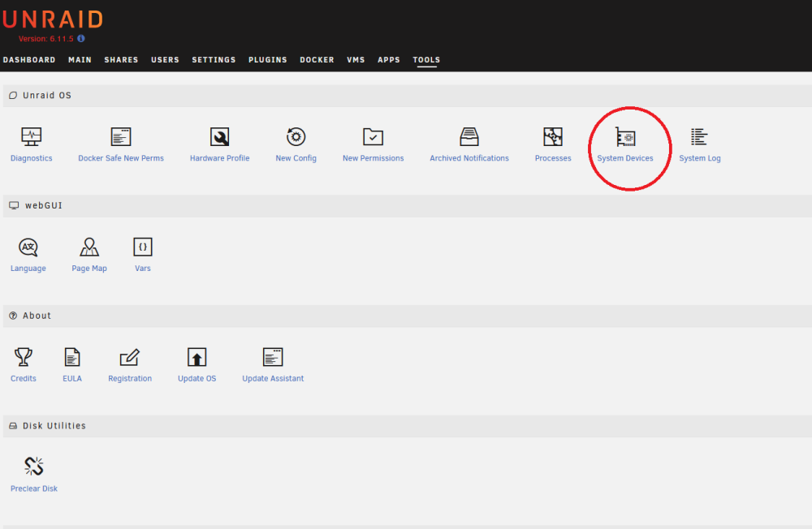This screenshot has width=812, height=529.
Task: Click the webGUI section header
Action: [x=408, y=206]
